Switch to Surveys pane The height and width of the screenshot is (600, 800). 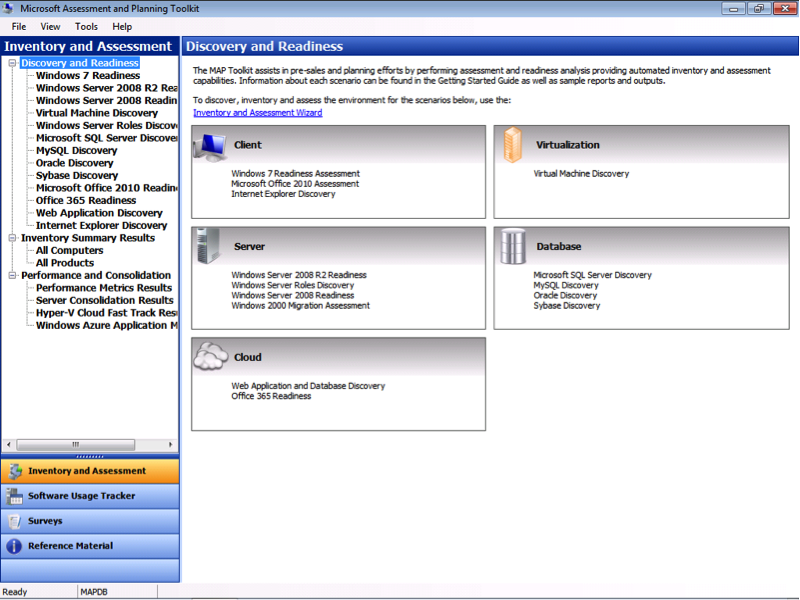[x=90, y=521]
